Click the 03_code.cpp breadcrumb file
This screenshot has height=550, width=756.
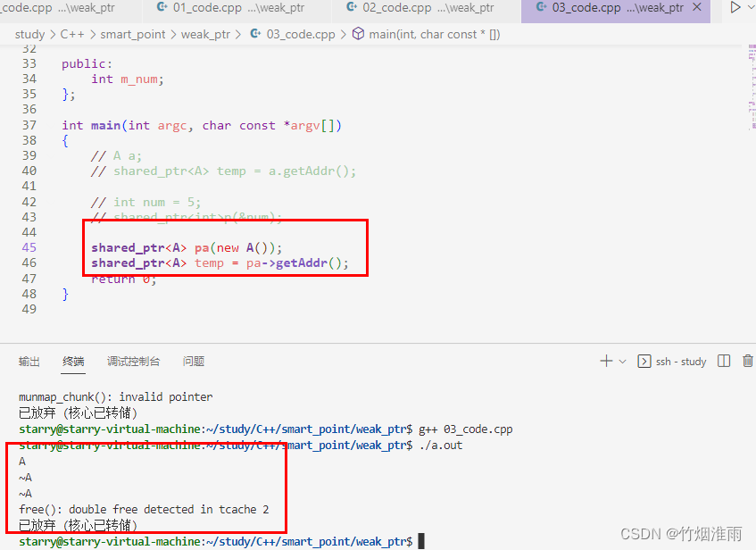(301, 35)
